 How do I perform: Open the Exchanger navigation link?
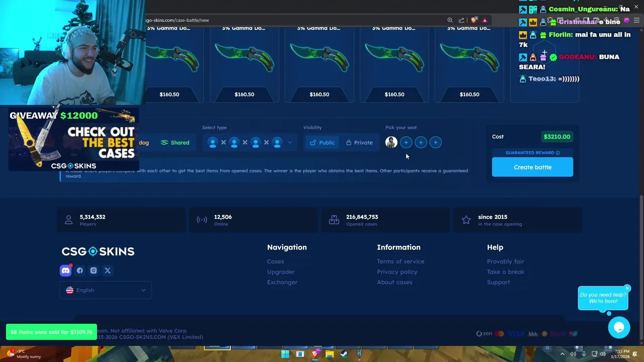click(282, 282)
